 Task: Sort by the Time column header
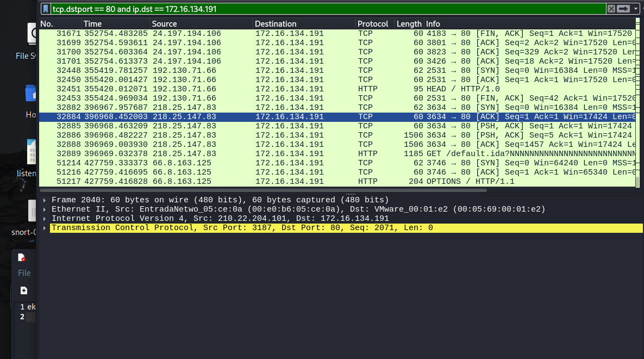click(x=116, y=24)
